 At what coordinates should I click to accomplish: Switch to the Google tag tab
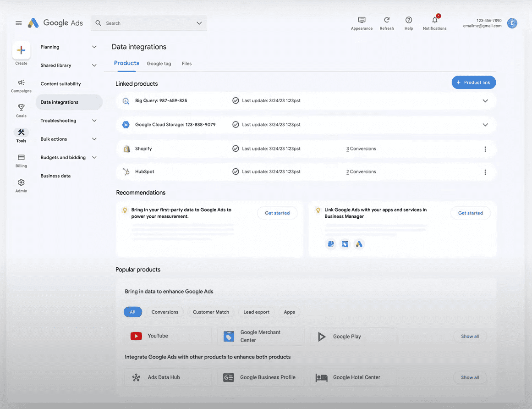[x=159, y=63]
